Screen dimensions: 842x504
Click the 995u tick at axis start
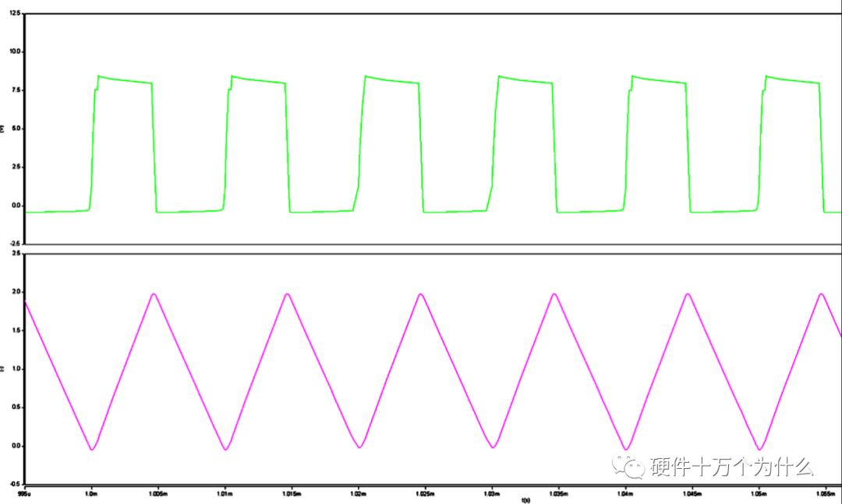tap(24, 493)
